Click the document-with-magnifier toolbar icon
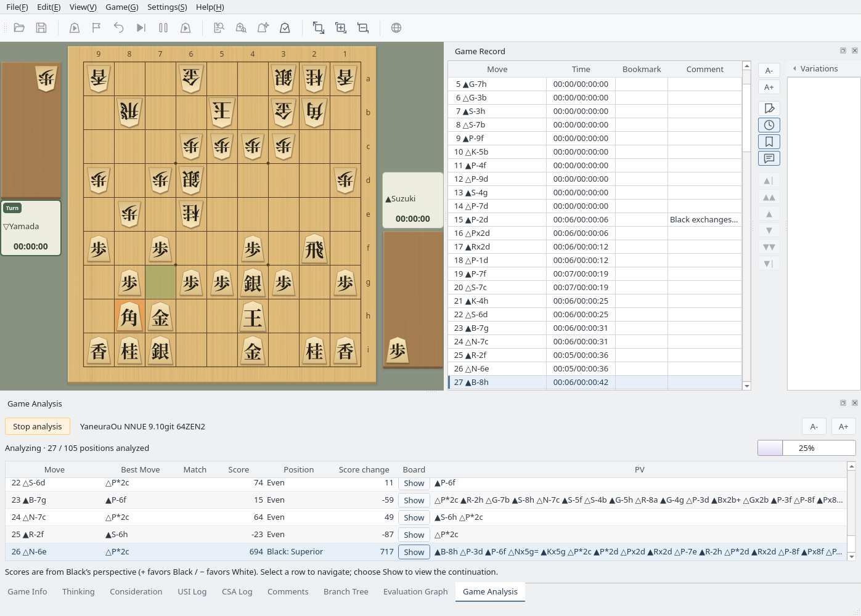Viewport: 861px width, 616px height. pyautogui.click(x=219, y=28)
